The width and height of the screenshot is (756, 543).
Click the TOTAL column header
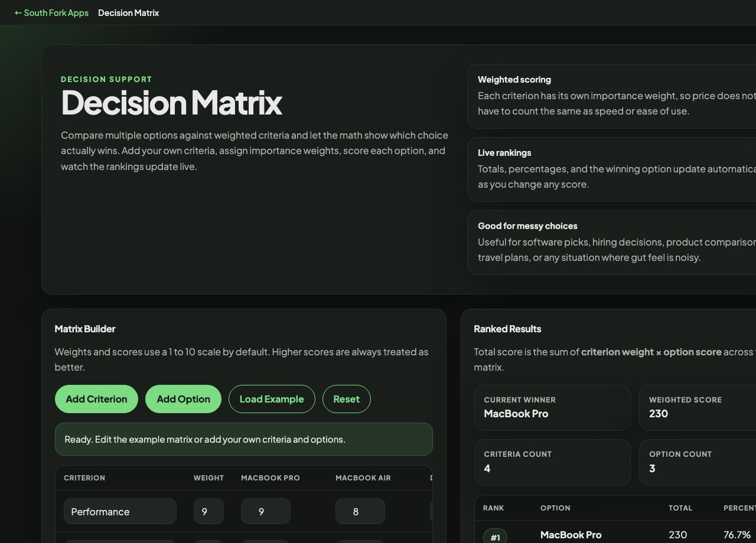point(680,508)
